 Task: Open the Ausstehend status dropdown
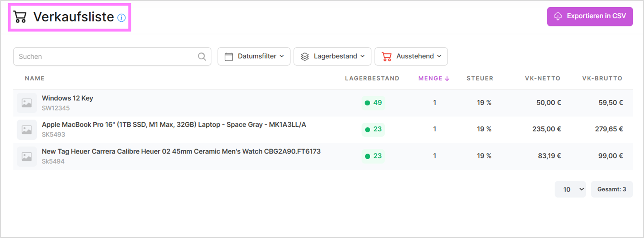(411, 57)
